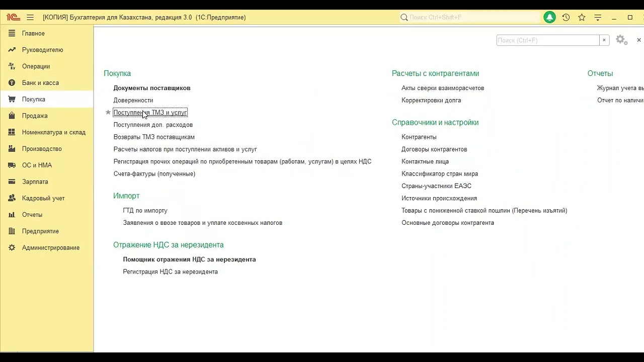644x362 pixels.
Task: Toggle favorite star beside Поступления ТМЗ и услуг
Action: pyautogui.click(x=108, y=112)
